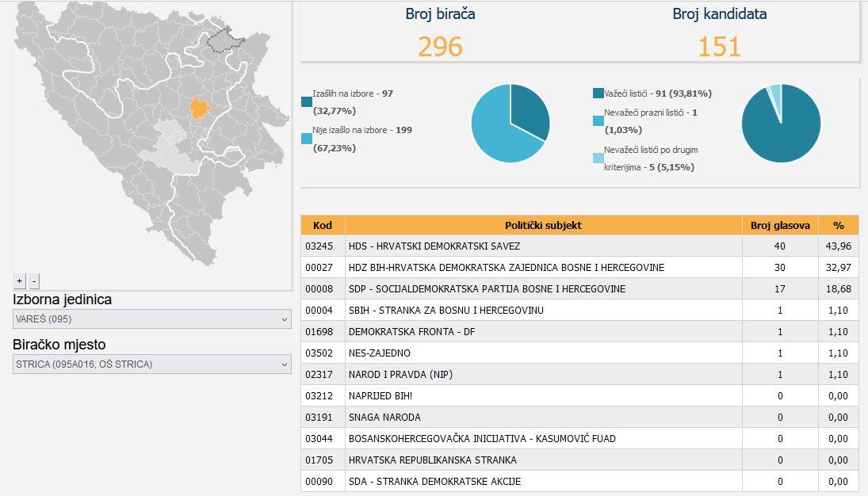Select the HRVATSKA REPUBLIKANSKA STRANKA row
The image size is (868, 496).
[x=579, y=460]
